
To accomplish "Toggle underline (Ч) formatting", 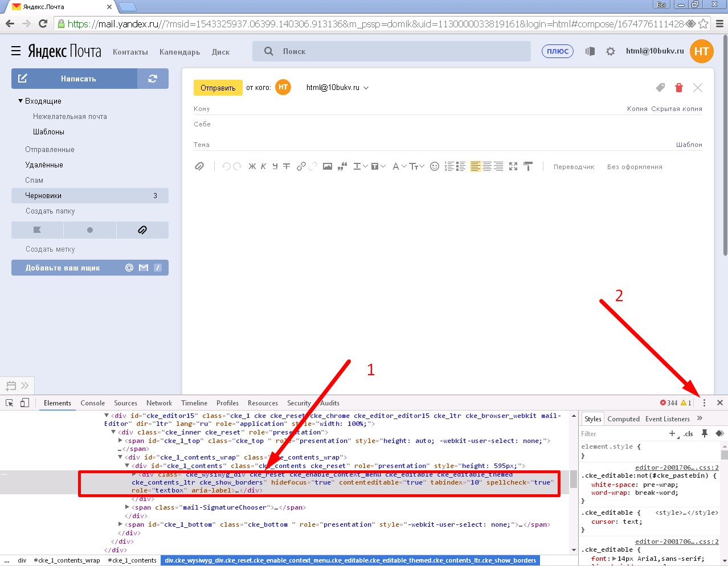I will 275,166.
